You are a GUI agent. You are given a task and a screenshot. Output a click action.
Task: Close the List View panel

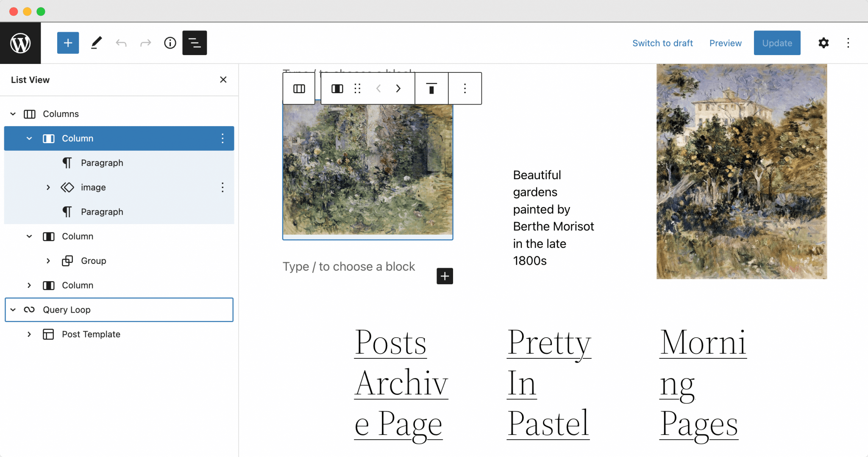point(223,80)
